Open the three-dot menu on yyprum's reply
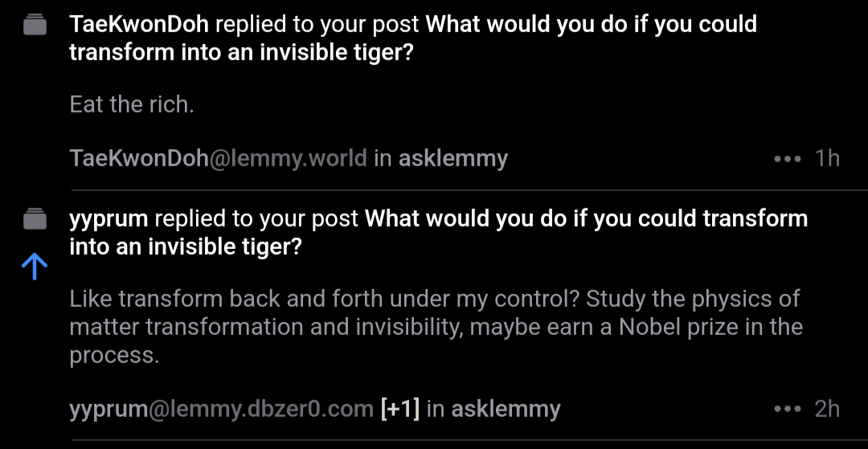 pos(787,410)
